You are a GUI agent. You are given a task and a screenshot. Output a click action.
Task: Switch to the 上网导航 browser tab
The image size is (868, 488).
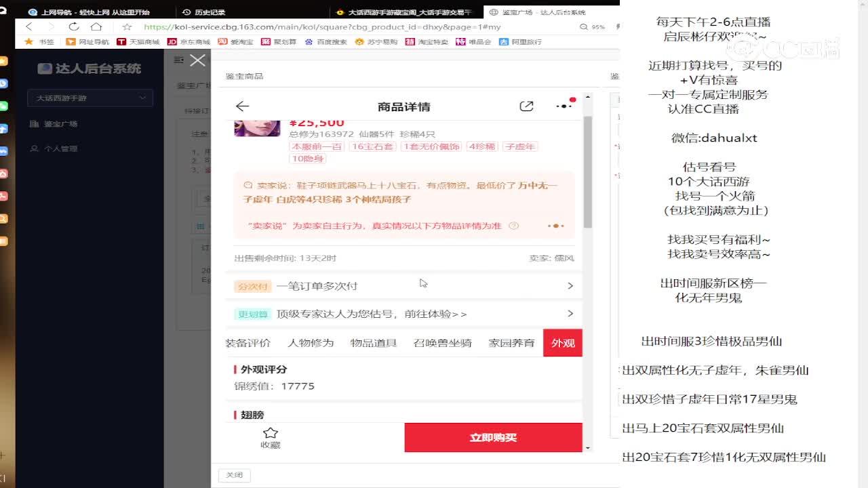pos(95,12)
